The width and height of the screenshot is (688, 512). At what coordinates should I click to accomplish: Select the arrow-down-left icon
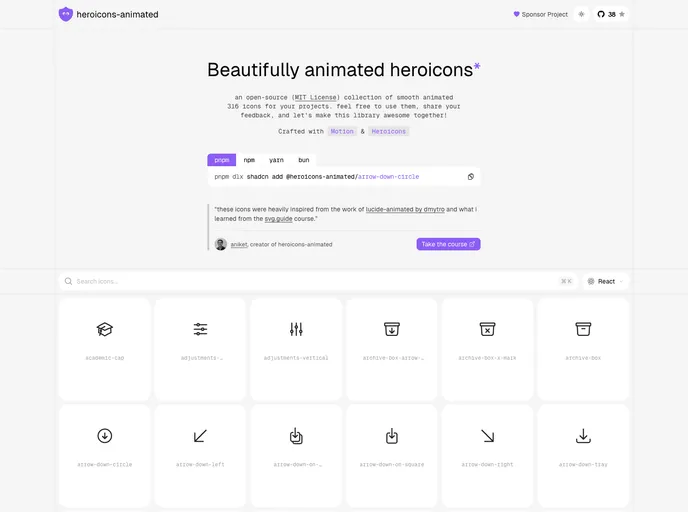pos(200,436)
